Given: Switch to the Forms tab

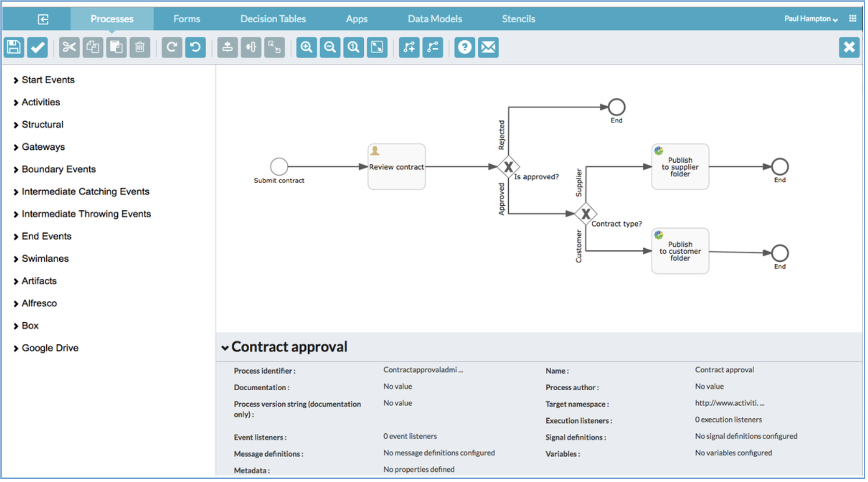Looking at the screenshot, I should click(187, 19).
